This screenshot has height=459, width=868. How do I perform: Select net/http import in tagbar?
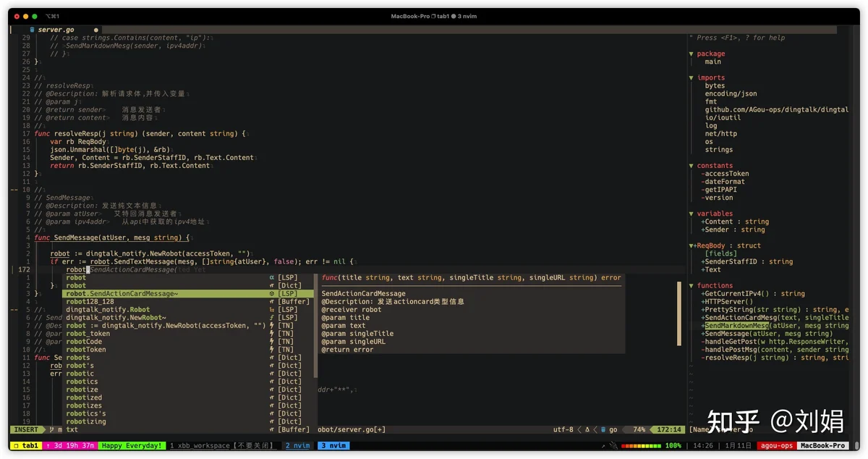coord(721,133)
